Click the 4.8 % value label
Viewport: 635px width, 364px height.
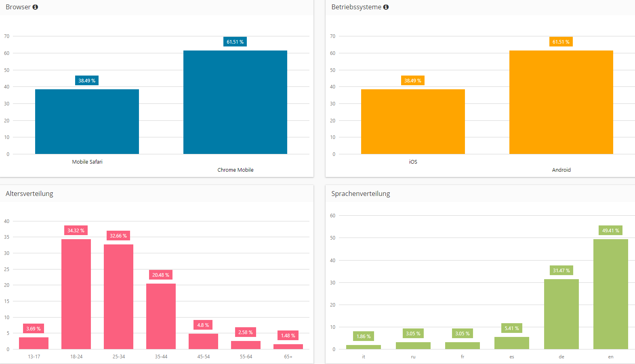coord(203,325)
